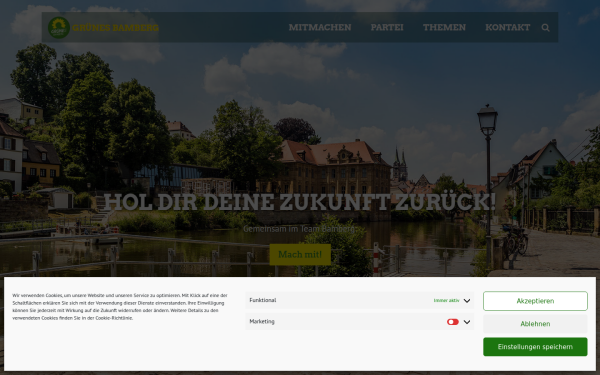
Task: Click the Funktional category label
Action: (262, 300)
